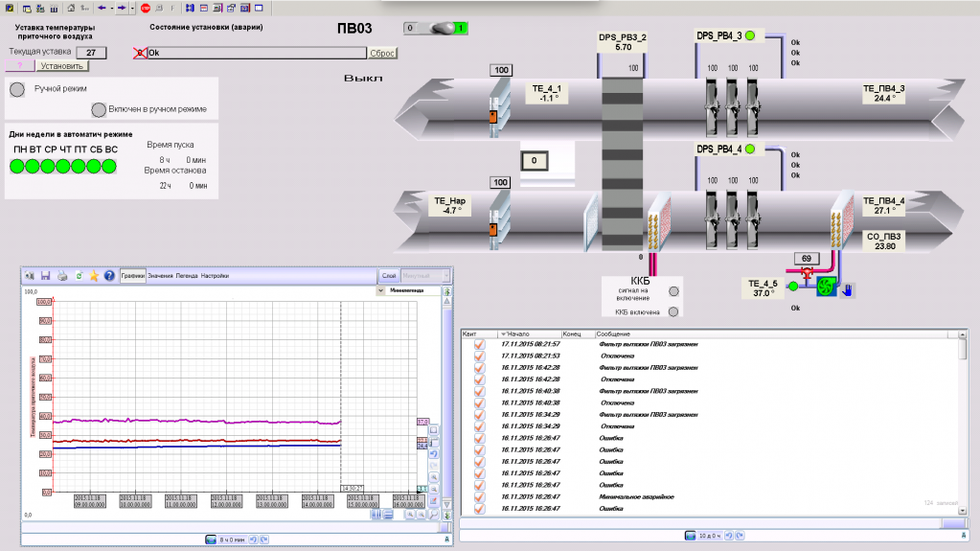Toggle the ПН weekday indicator
980x551 pixels.
[x=17, y=167]
